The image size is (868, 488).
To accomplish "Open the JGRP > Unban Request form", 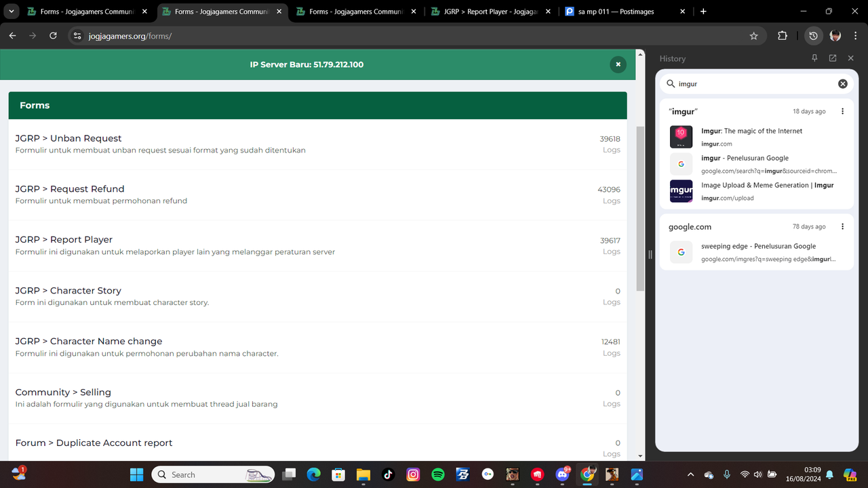I will tap(68, 138).
